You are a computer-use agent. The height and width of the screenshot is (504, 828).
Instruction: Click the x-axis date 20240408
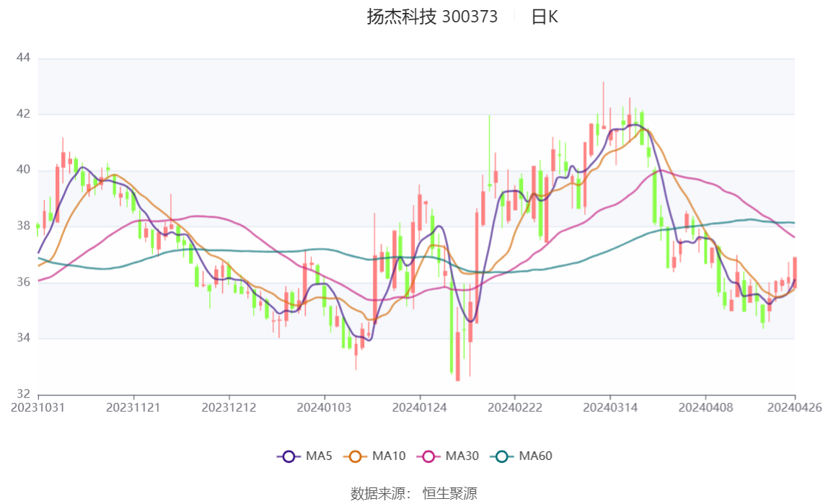(705, 408)
